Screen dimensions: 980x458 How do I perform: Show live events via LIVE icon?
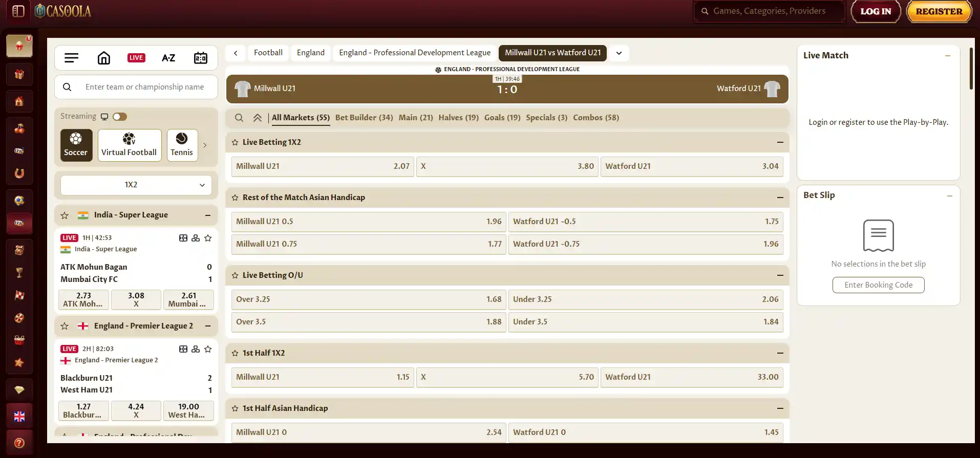point(136,58)
